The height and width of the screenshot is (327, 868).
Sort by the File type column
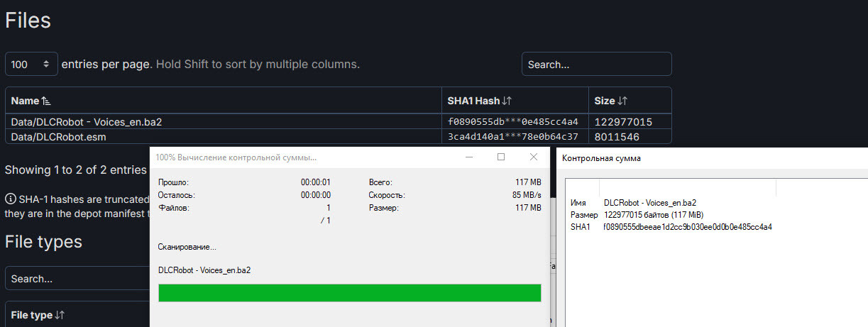[38, 315]
